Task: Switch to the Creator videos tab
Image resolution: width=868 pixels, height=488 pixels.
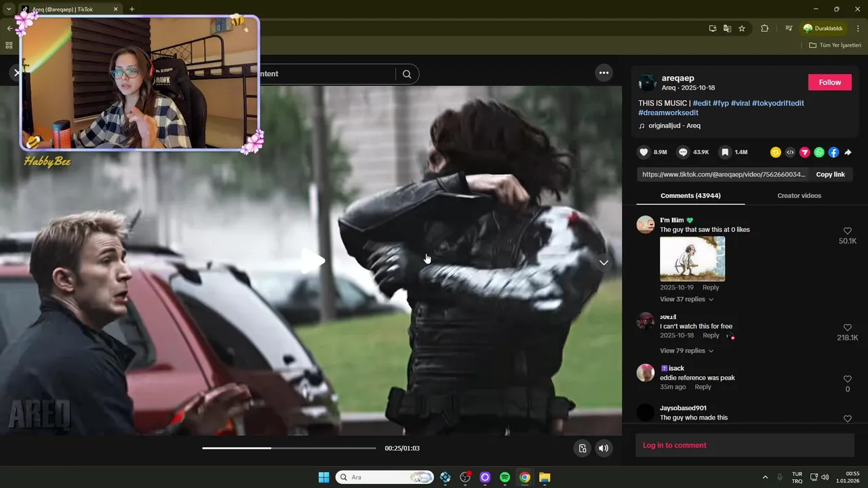Action: [x=799, y=196]
